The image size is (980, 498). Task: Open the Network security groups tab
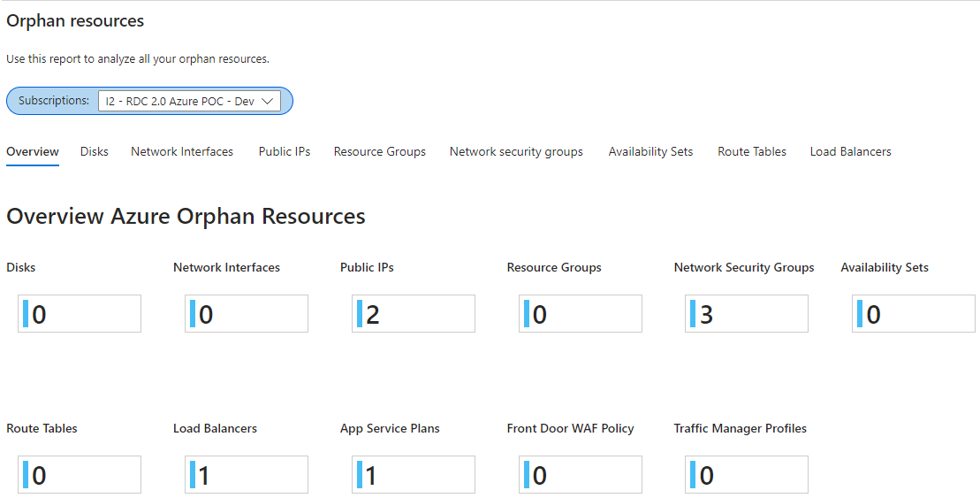pos(516,151)
